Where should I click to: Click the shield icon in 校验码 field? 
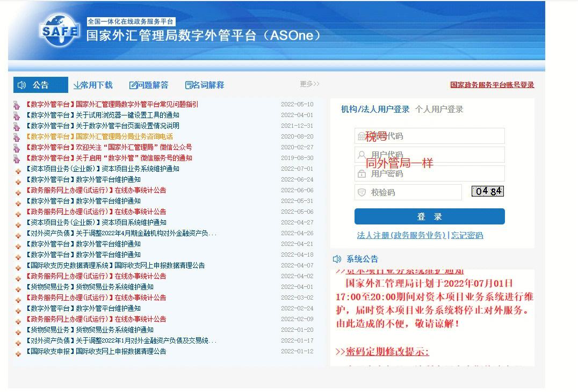point(362,192)
